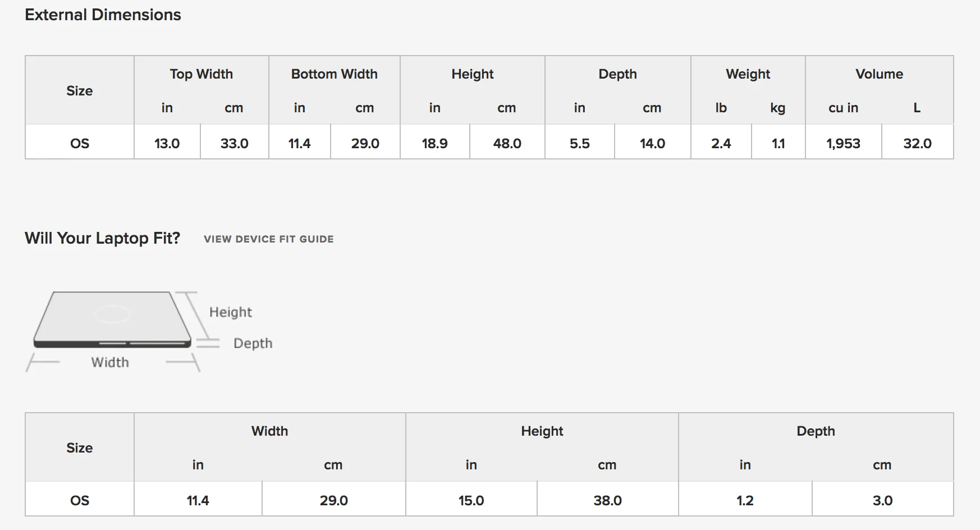Open the View Device Fit Guide link
The width and height of the screenshot is (980, 530).
coord(269,239)
